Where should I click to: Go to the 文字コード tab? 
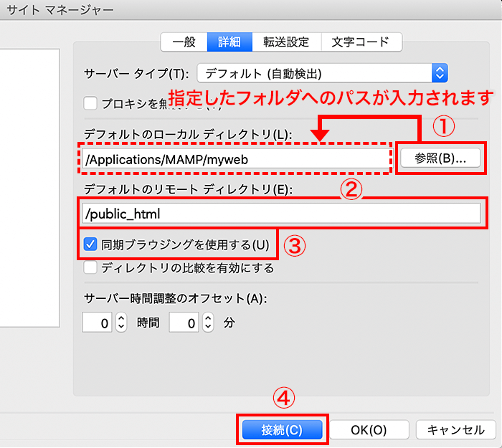[361, 42]
